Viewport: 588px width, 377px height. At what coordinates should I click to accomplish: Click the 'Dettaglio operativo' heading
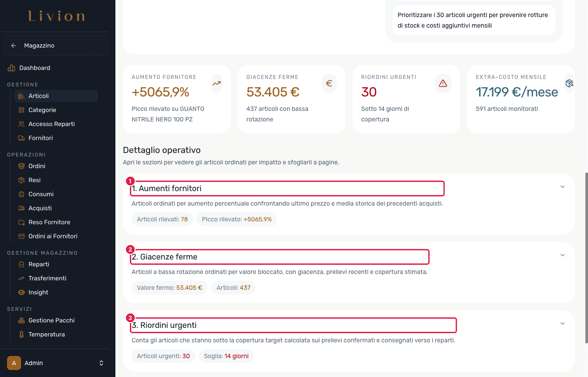click(x=161, y=150)
